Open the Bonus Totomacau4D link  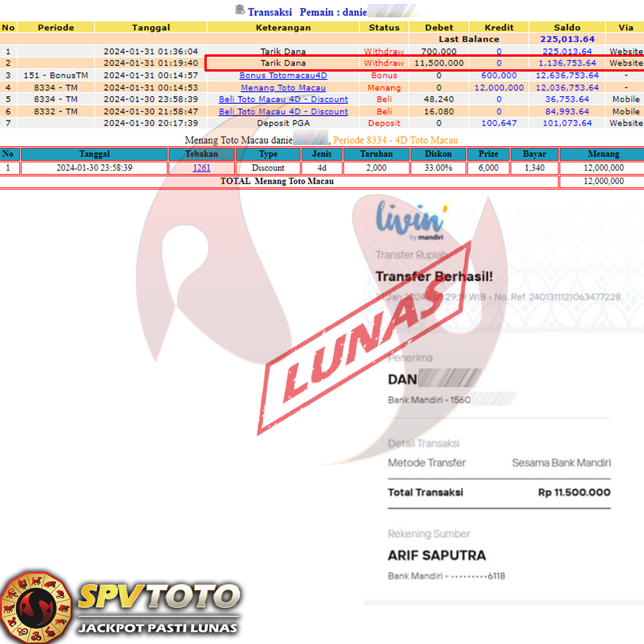pos(283,75)
